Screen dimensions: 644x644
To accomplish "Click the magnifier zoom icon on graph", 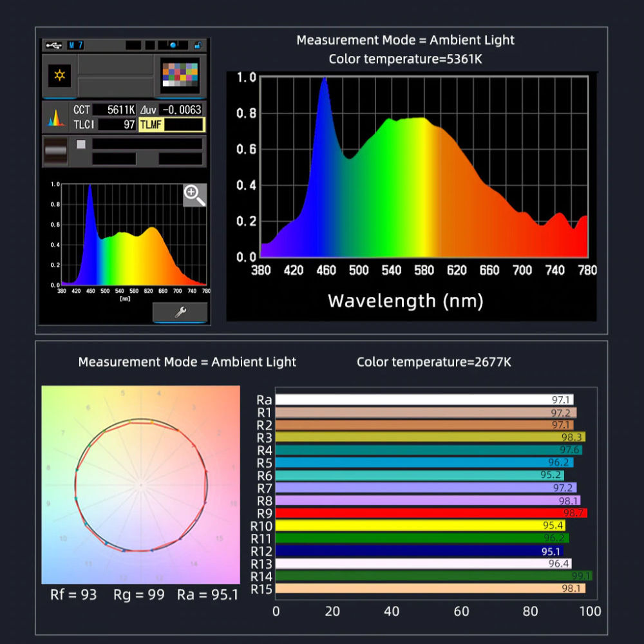I will pyautogui.click(x=194, y=195).
